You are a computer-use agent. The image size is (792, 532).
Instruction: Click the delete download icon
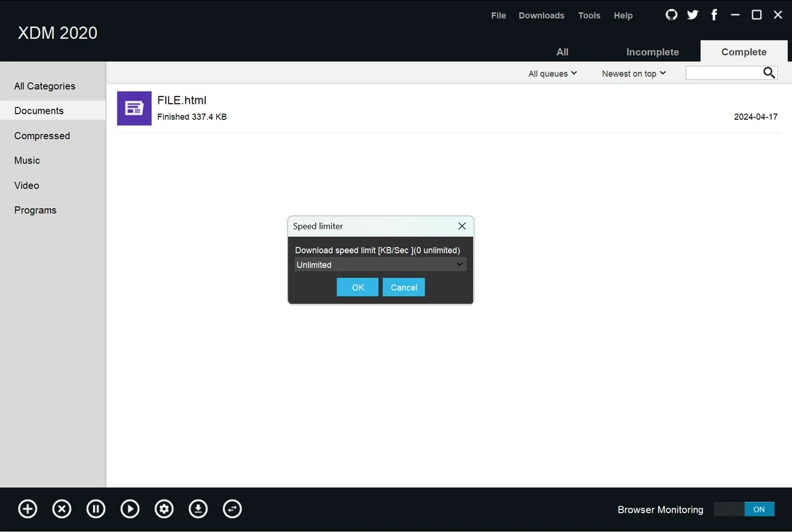point(62,509)
